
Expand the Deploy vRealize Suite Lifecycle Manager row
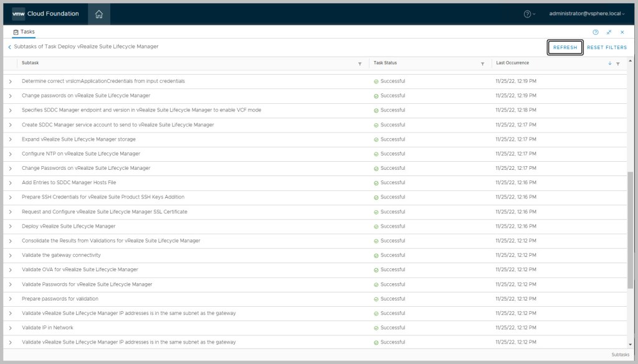(10, 226)
